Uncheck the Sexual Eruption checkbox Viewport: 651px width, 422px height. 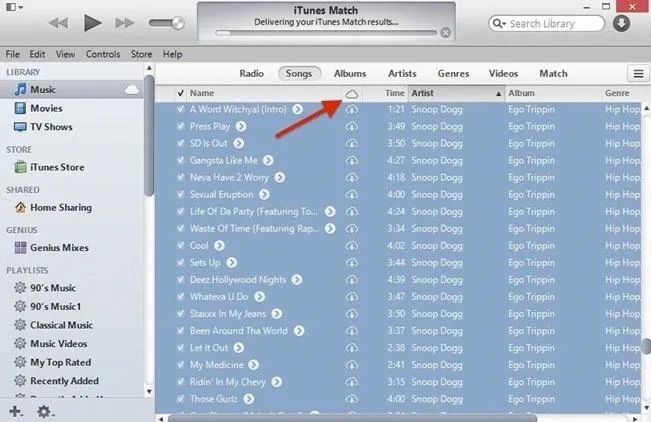pyautogui.click(x=181, y=194)
